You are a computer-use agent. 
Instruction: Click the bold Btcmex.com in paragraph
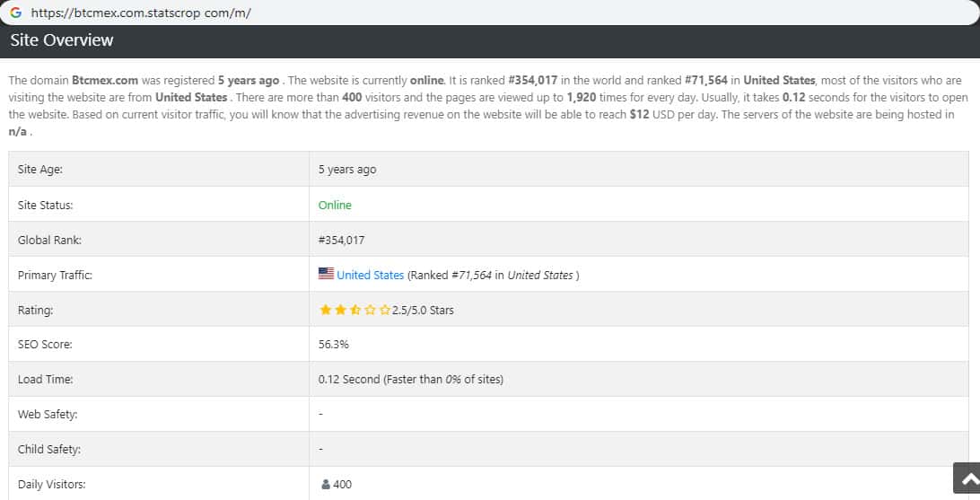point(105,80)
